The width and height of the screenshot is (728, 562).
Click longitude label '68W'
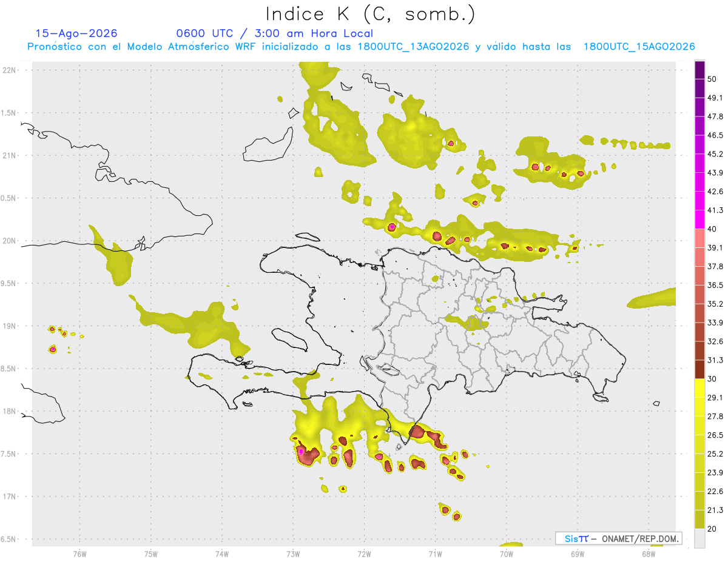point(649,554)
